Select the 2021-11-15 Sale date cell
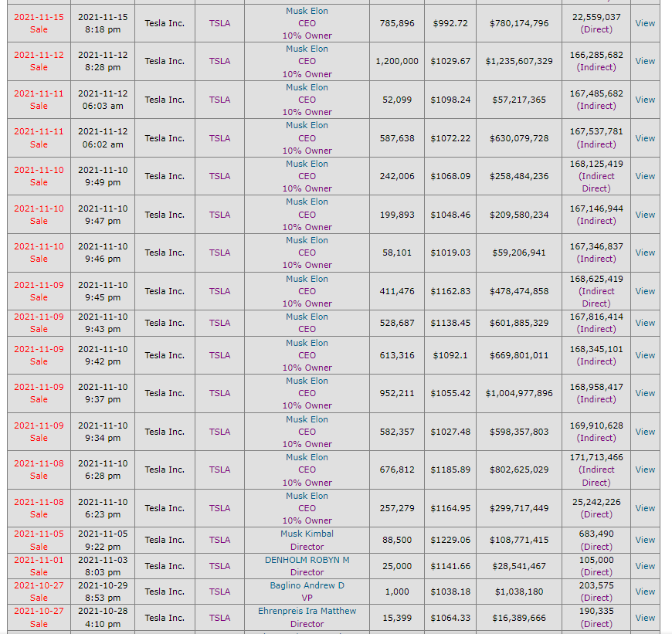 [39, 23]
